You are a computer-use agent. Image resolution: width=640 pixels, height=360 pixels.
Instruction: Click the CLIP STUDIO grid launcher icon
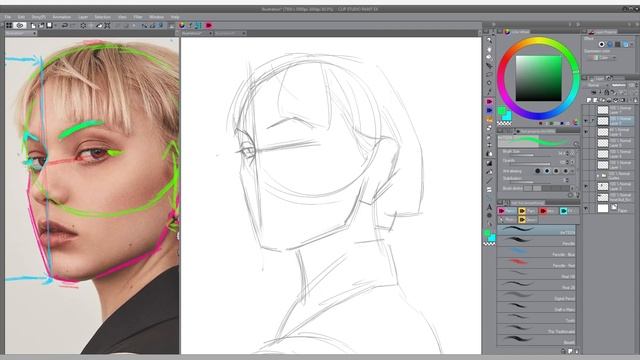click(x=9, y=25)
